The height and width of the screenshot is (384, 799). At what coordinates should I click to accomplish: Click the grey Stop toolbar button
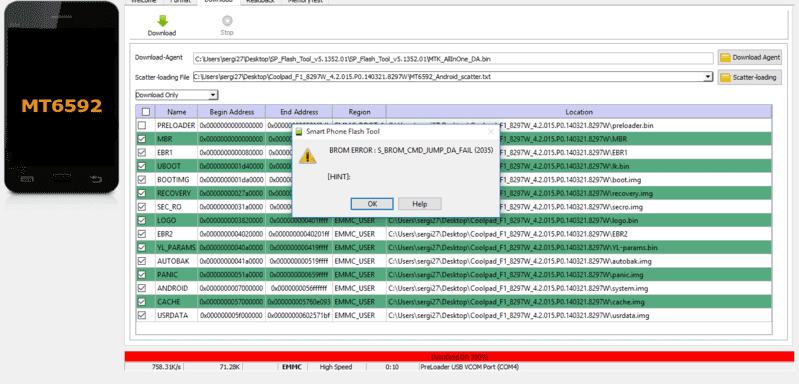click(x=227, y=25)
